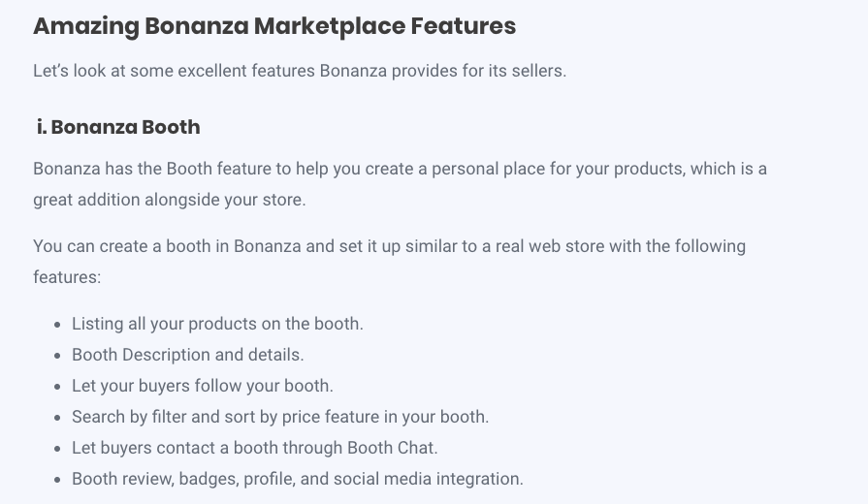Click the bullet dot before 'Search by filter'

point(59,418)
